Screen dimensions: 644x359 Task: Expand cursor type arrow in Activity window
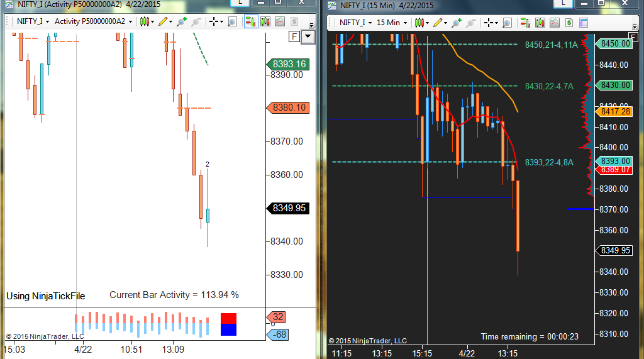(221, 22)
